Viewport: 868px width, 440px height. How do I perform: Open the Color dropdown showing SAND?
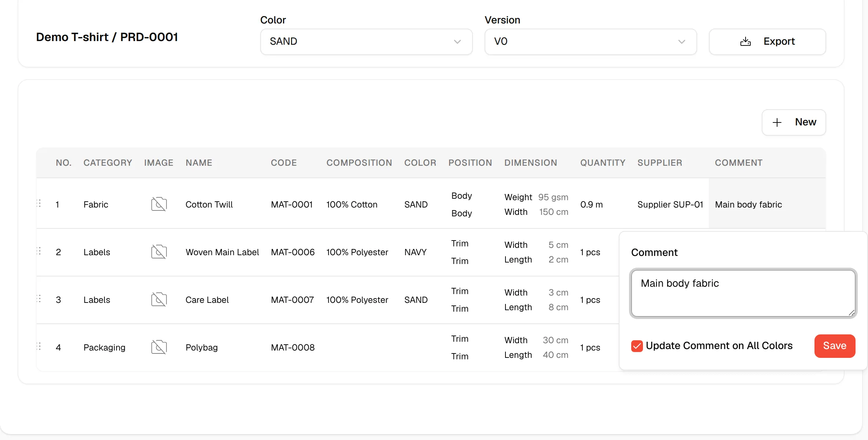coord(366,42)
